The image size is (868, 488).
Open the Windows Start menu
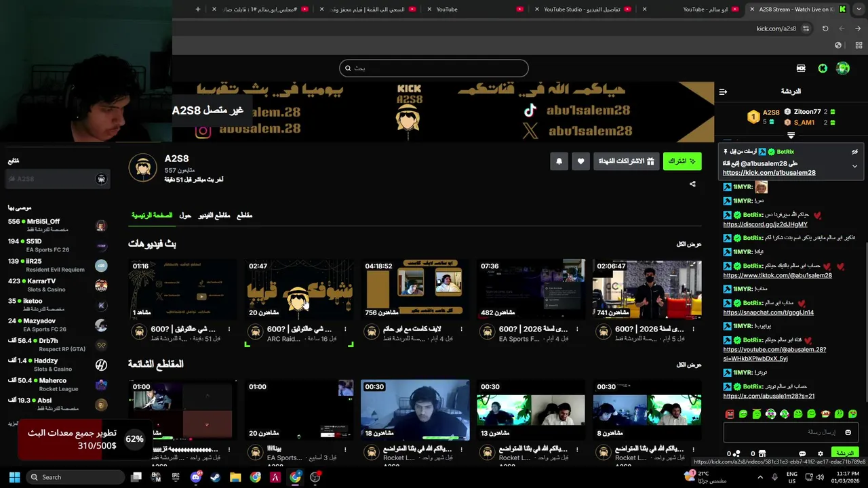point(14,477)
